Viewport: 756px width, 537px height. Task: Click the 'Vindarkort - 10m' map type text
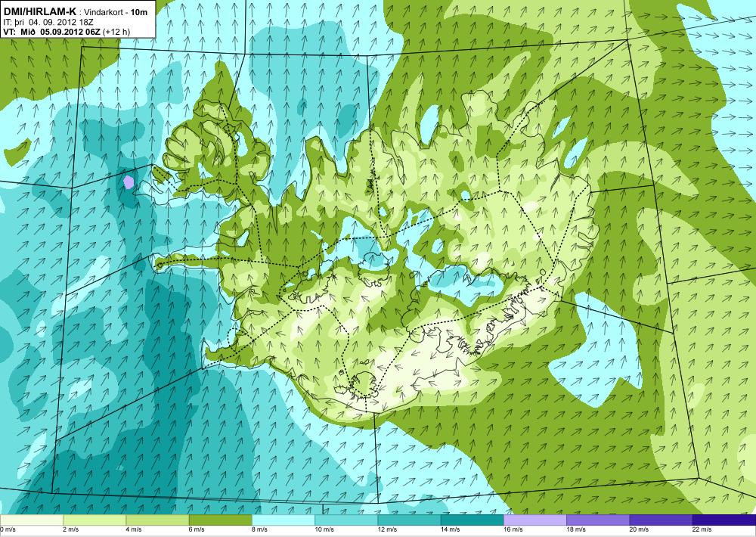116,13
